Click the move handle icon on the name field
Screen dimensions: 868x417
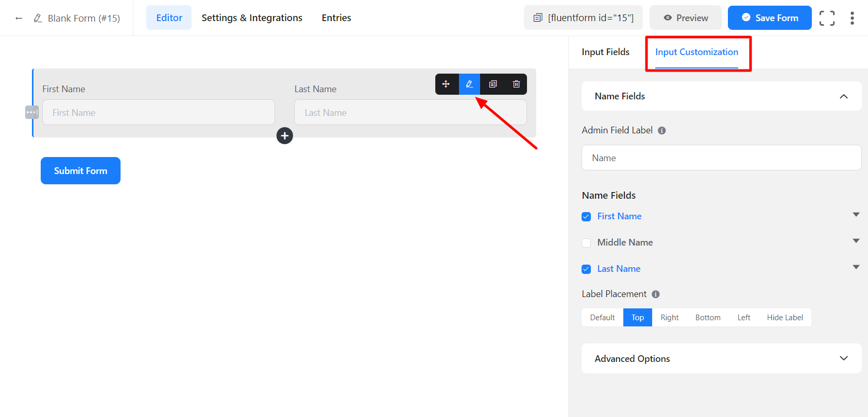pyautogui.click(x=446, y=84)
